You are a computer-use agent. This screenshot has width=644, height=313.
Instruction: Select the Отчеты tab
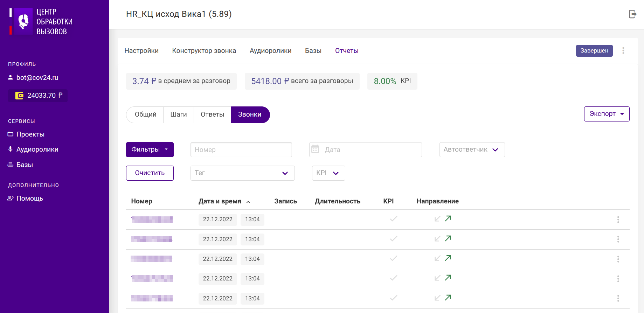pos(347,51)
